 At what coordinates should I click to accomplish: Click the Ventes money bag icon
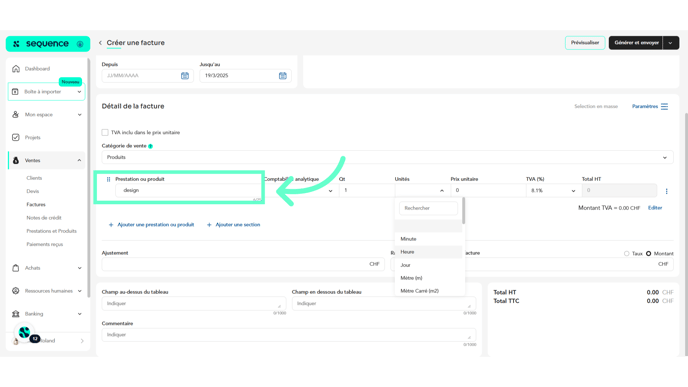pos(16,161)
